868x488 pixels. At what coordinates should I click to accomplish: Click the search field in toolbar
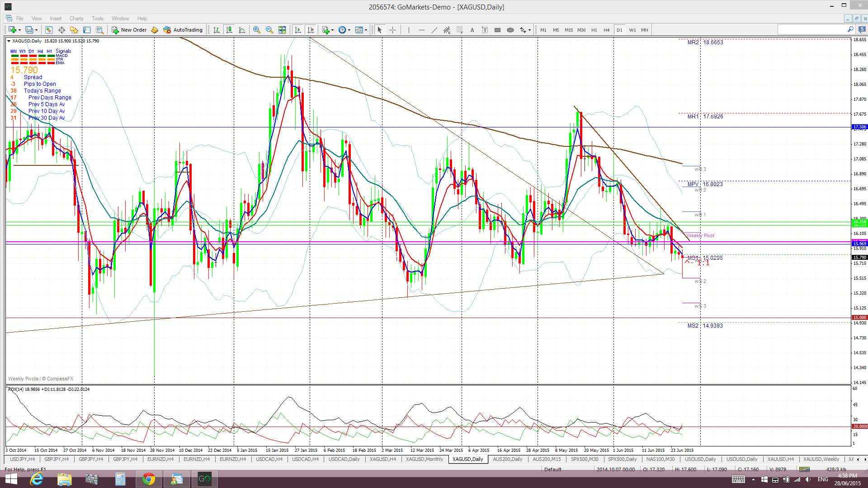pyautogui.click(x=812, y=30)
